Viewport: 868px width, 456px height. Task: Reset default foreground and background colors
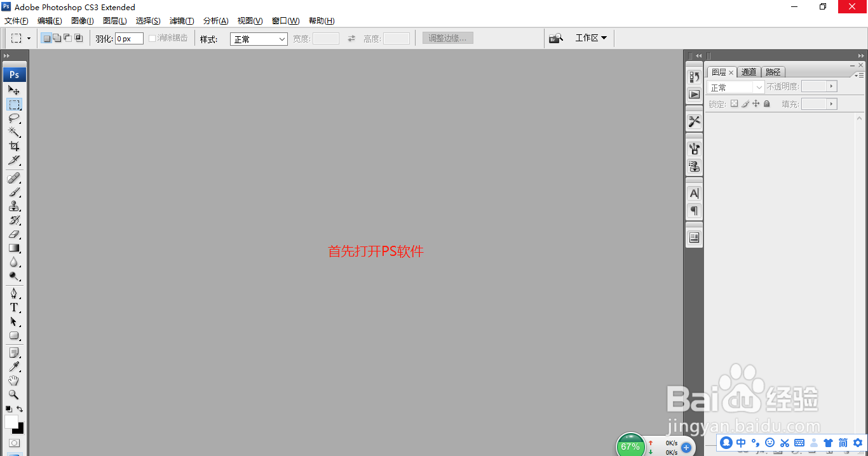(x=9, y=409)
